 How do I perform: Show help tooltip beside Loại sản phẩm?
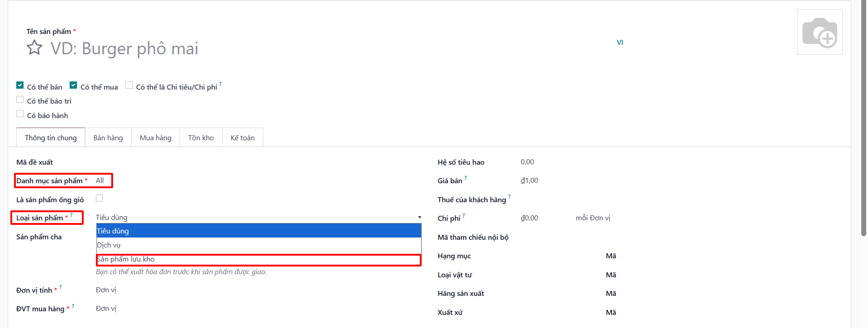(x=71, y=215)
